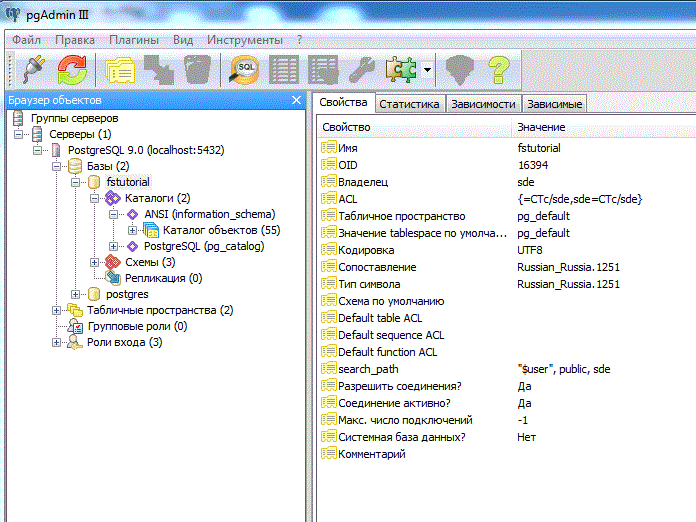Open the Инструменты menu
The height and width of the screenshot is (522, 696).
pyautogui.click(x=244, y=40)
